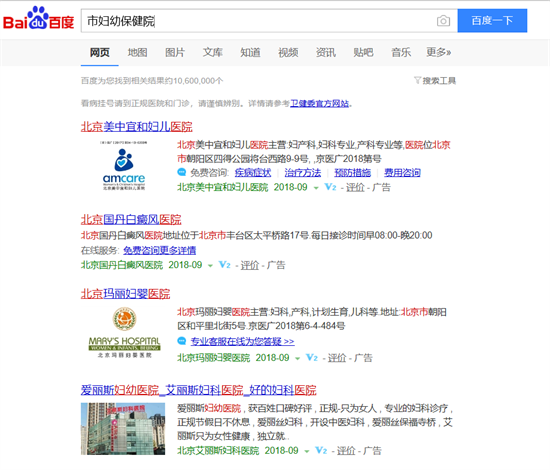Viewport: 550px width, 470px height.
Task: Click result count text 约10,600,000个
Action: coord(194,81)
